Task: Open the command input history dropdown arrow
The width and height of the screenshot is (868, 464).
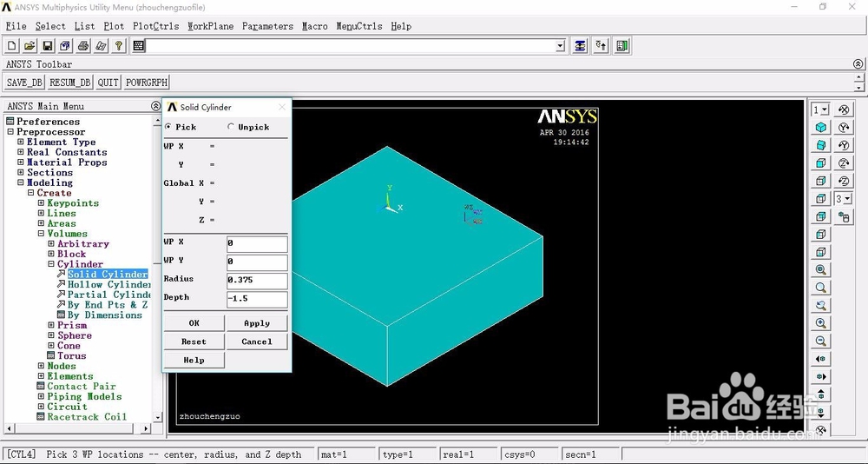Action: (x=561, y=46)
